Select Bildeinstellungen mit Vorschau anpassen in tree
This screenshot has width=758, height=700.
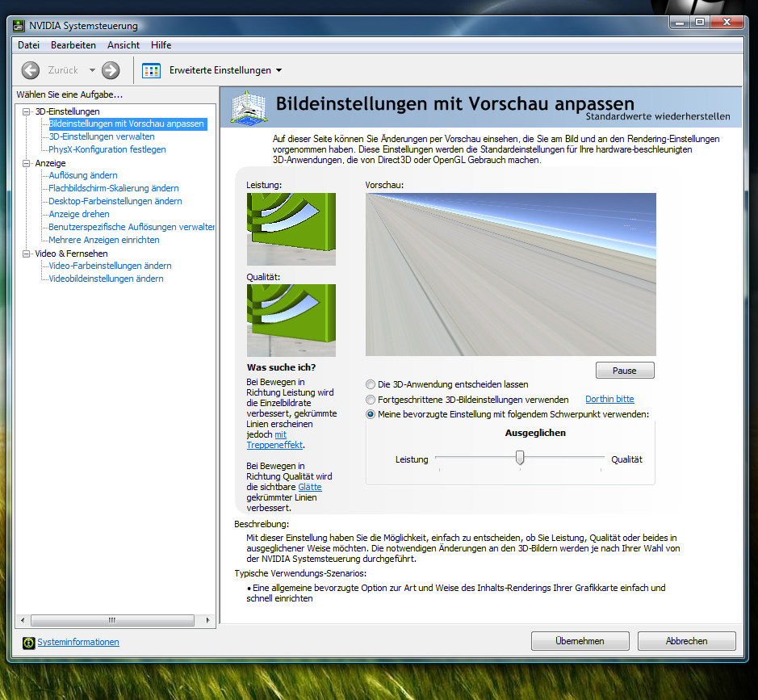(127, 124)
